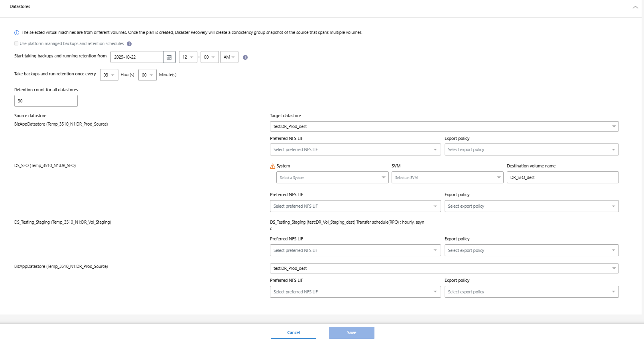
Task: Open the backup interval hours dropdown
Action: pos(109,75)
